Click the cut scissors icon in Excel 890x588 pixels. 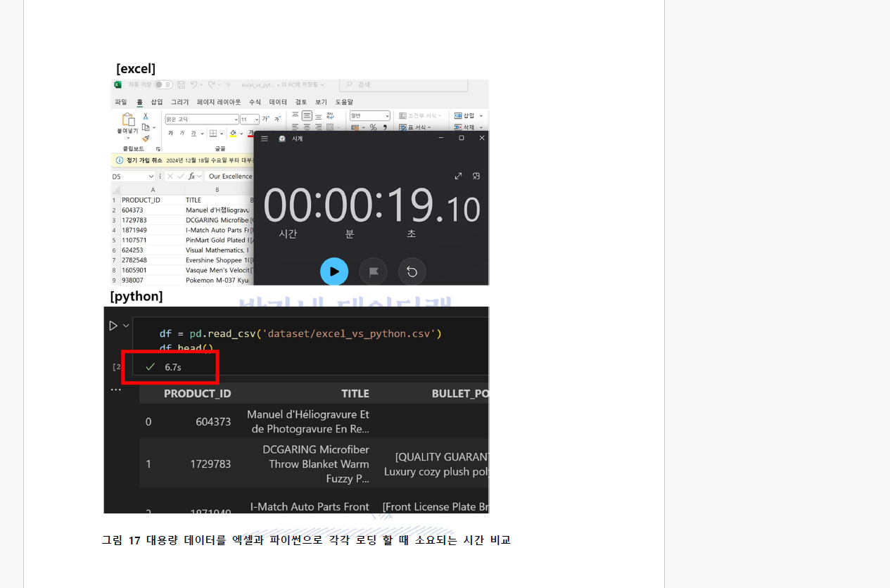coord(146,116)
